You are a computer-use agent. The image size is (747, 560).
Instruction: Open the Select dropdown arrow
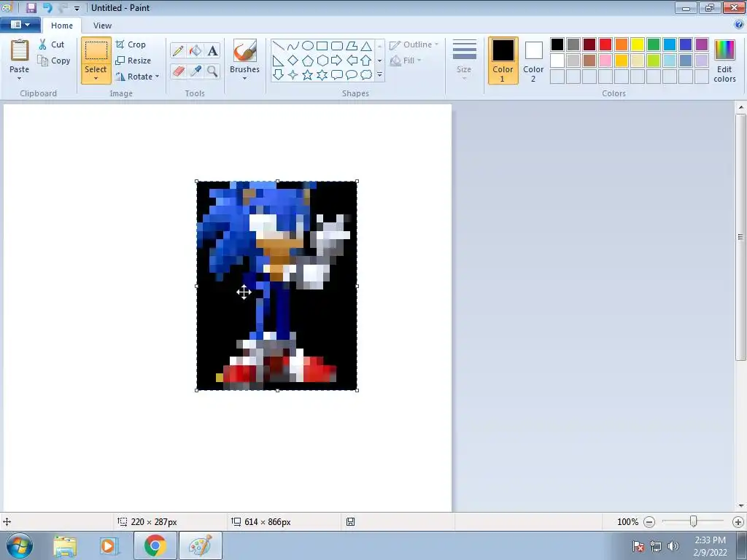(x=96, y=79)
